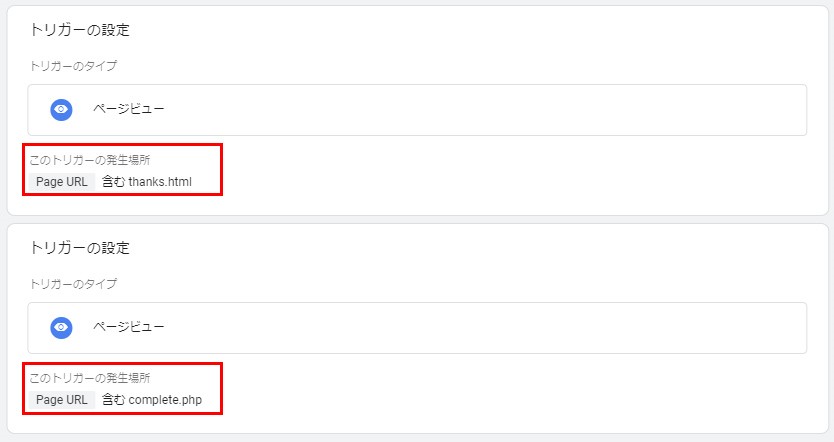Open the upper trigger type selection box

417,110
